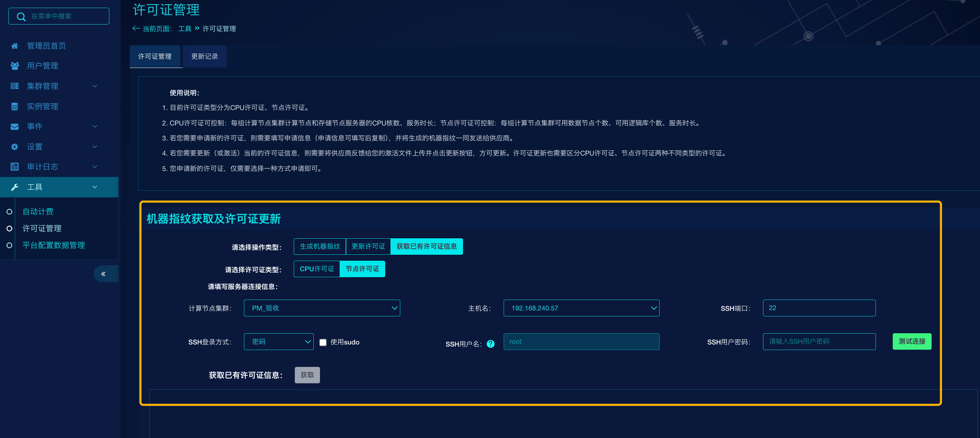Viewport: 980px width, 438px height.
Task: Select 更新许可证 operation type
Action: 368,246
